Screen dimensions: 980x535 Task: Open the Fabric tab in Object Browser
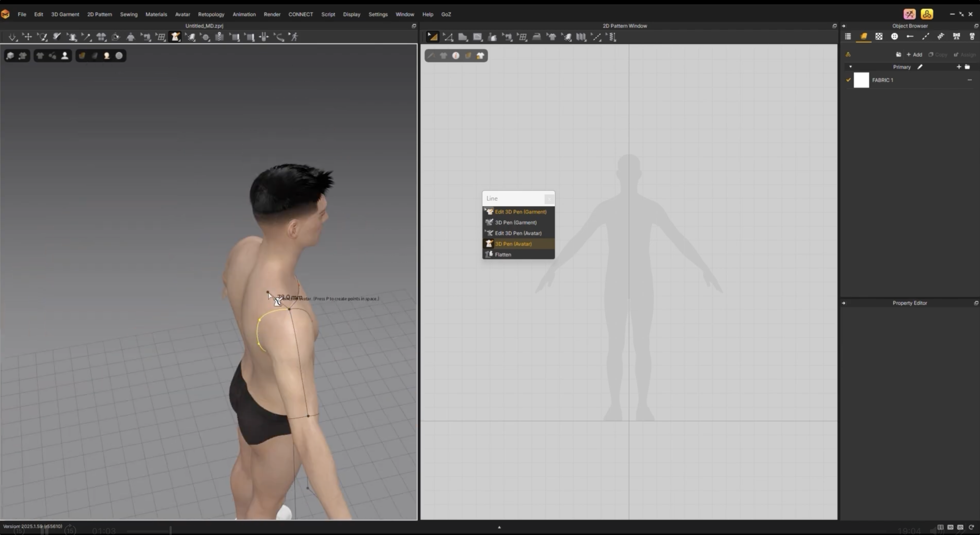tap(864, 36)
